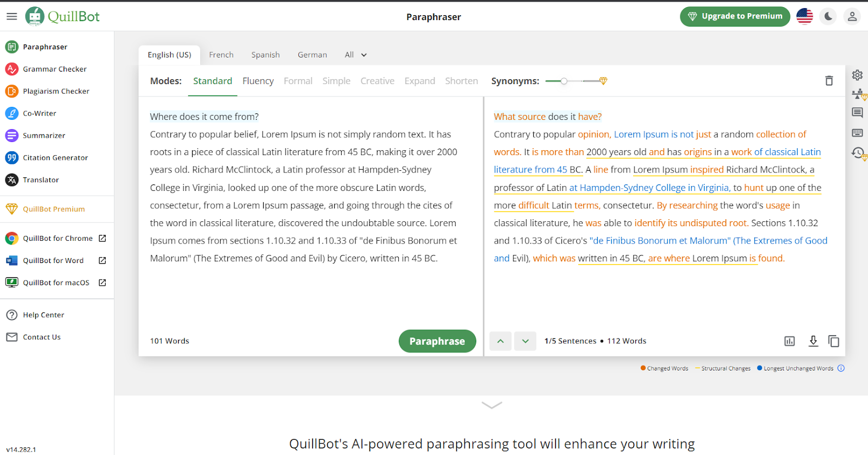Open the statistics chart icon
Viewport: 868px width, 455px height.
[789, 341]
